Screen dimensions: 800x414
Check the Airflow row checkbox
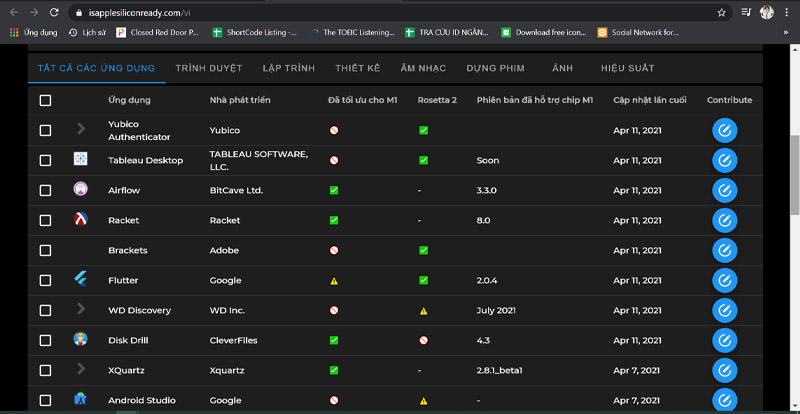tap(45, 190)
